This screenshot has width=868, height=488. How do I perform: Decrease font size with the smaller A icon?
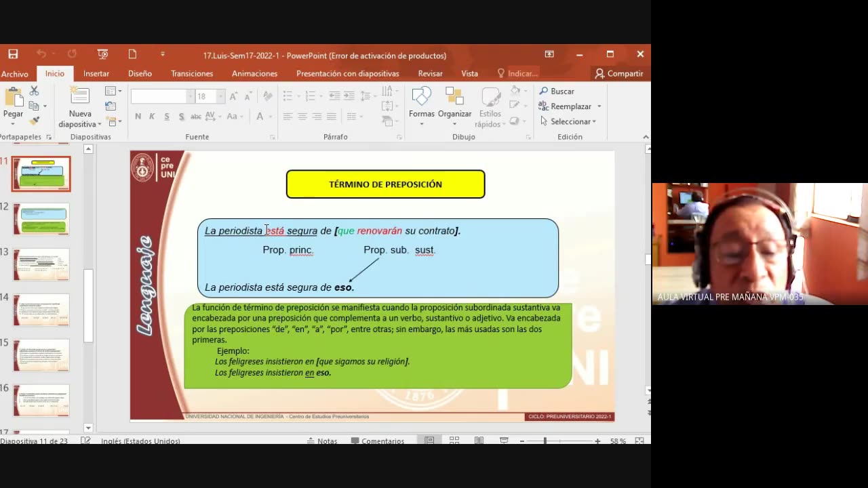[x=248, y=97]
